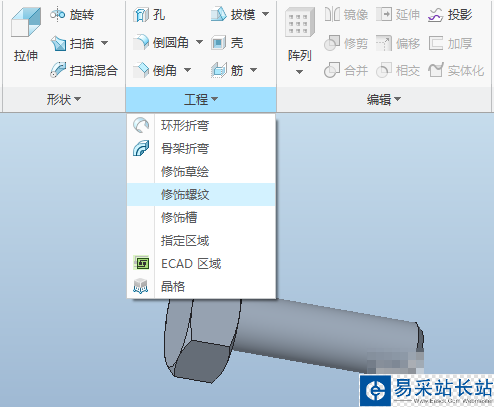The height and width of the screenshot is (407, 494).
Task: Click the 阵列 (Pattern) tool icon
Action: (x=300, y=22)
